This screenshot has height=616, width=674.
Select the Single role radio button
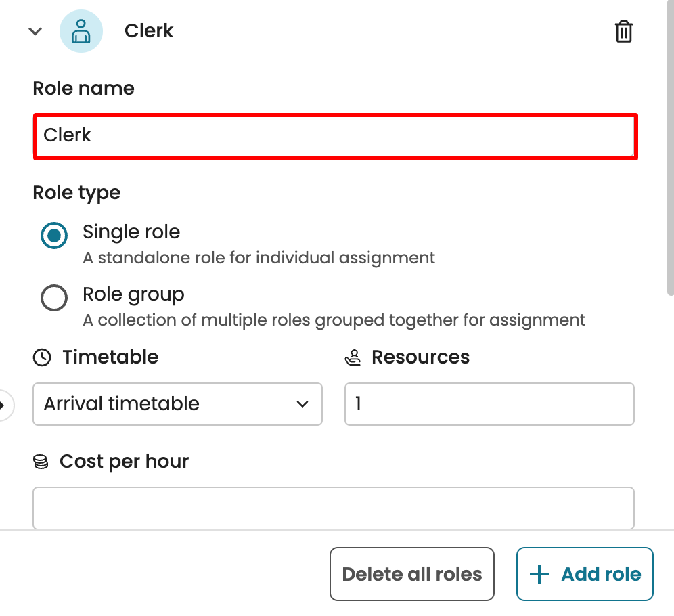pos(54,236)
